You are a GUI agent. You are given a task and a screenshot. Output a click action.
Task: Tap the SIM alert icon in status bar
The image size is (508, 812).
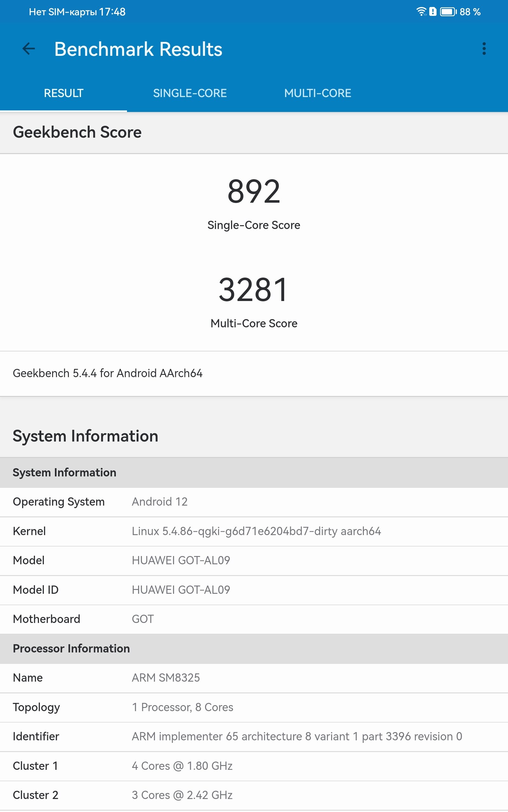coord(433,12)
